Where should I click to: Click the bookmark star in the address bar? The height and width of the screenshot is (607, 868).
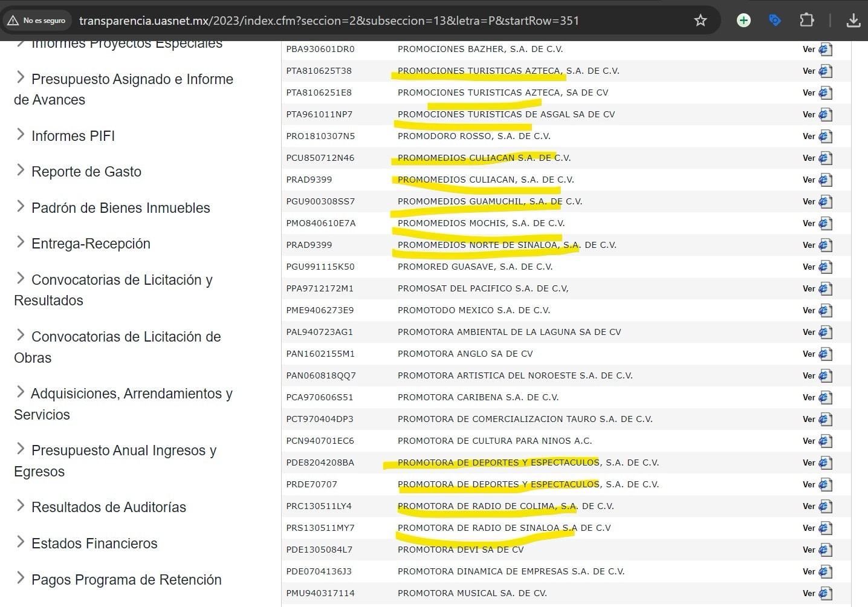700,20
